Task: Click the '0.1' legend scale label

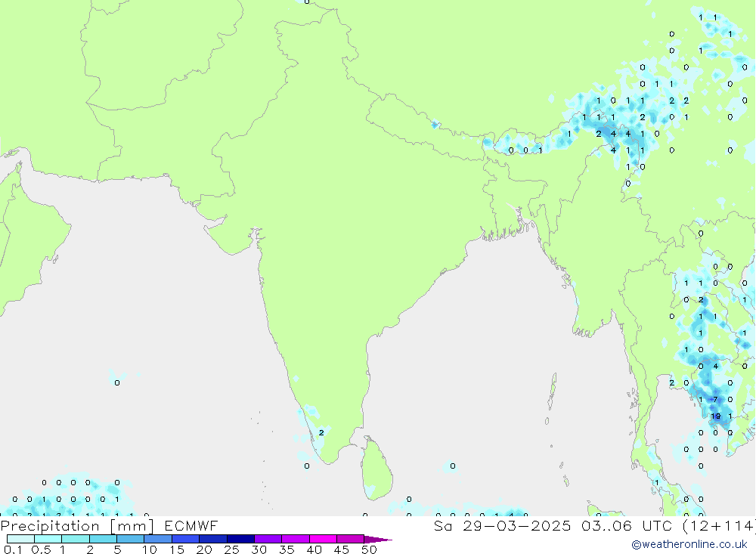Action: [13, 549]
